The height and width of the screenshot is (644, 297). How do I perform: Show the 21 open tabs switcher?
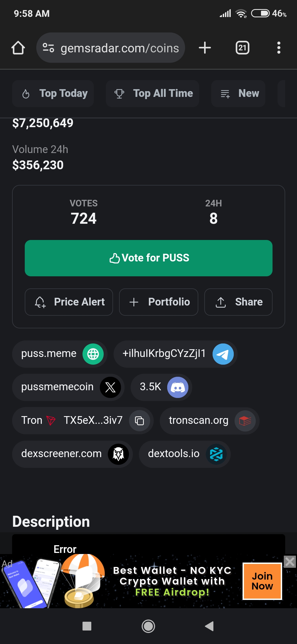[242, 48]
